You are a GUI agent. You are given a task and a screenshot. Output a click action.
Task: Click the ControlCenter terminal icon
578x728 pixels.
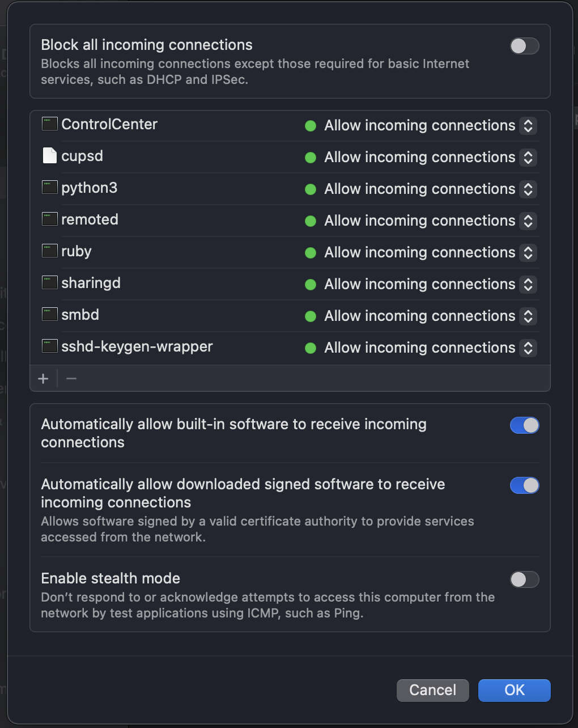click(50, 124)
